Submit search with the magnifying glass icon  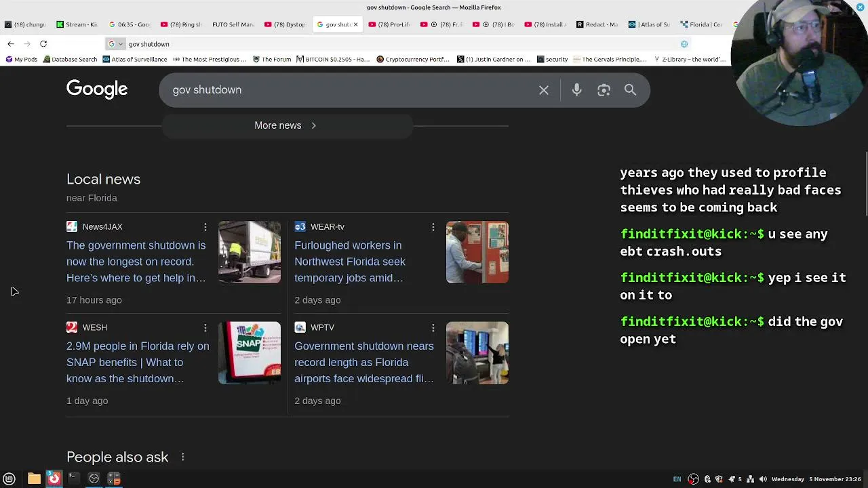point(630,90)
